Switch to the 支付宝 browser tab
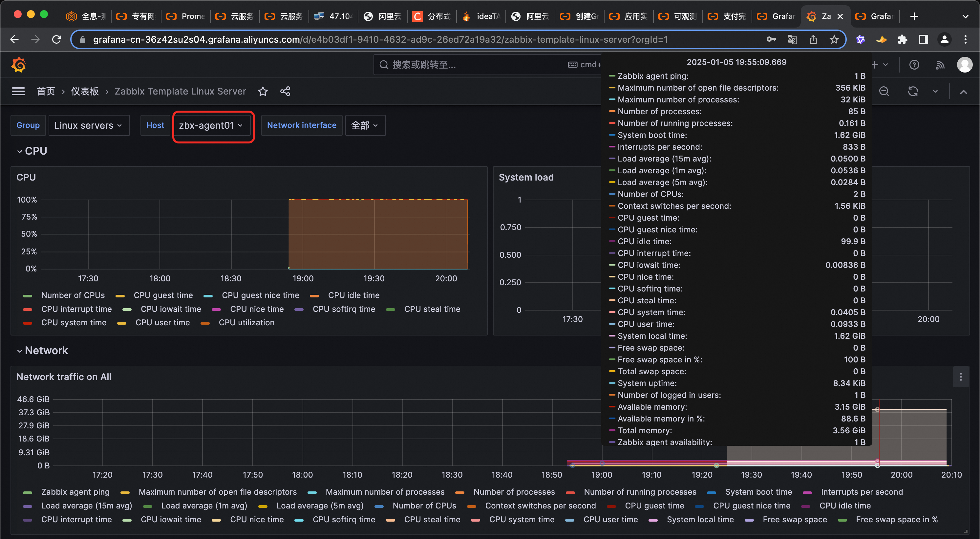Screen dimensions: 980x539 [x=727, y=16]
